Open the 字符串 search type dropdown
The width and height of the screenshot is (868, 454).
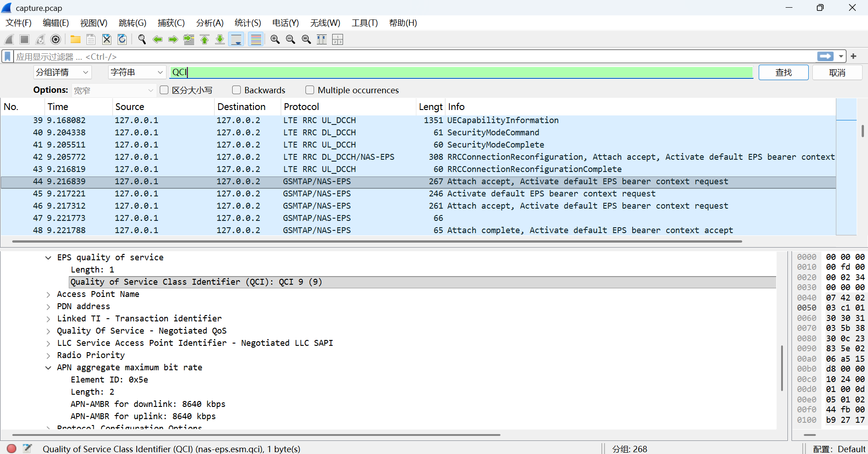pos(137,72)
